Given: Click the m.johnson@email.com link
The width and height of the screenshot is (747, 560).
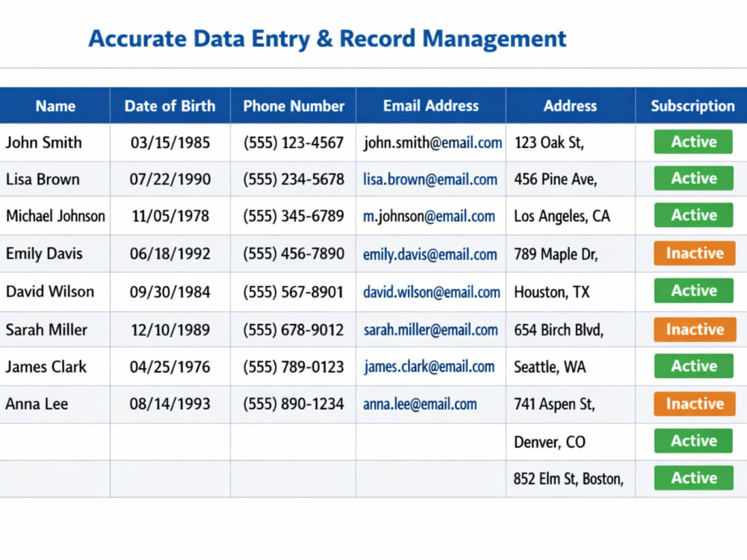Looking at the screenshot, I should pos(429,217).
